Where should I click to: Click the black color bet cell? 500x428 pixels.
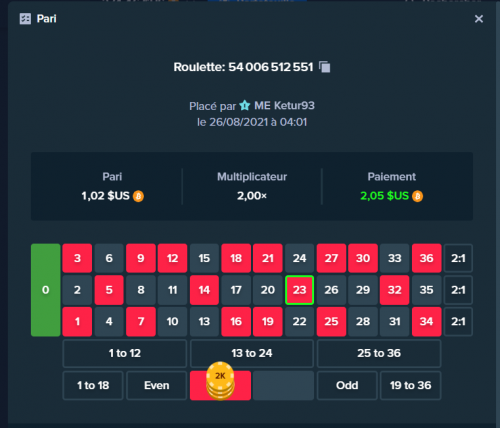tap(283, 385)
